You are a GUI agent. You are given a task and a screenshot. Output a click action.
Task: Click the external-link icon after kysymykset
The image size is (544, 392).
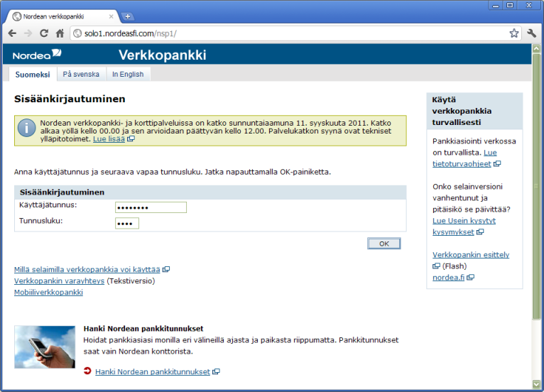480,232
